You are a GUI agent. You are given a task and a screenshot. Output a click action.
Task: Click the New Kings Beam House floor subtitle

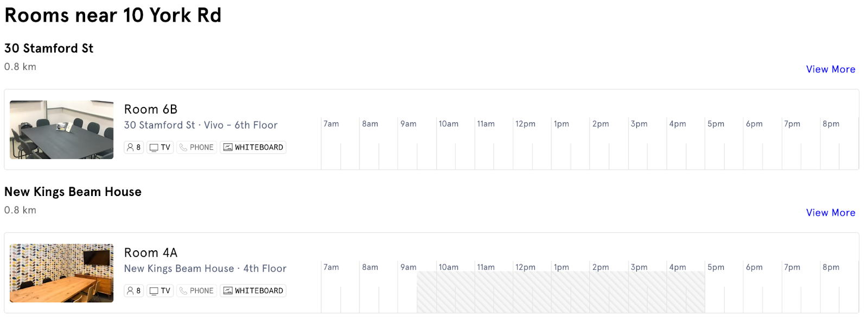(205, 268)
